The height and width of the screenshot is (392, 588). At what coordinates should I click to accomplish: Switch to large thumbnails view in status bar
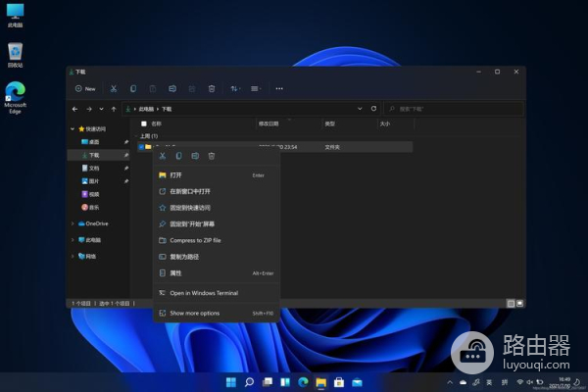coord(518,304)
